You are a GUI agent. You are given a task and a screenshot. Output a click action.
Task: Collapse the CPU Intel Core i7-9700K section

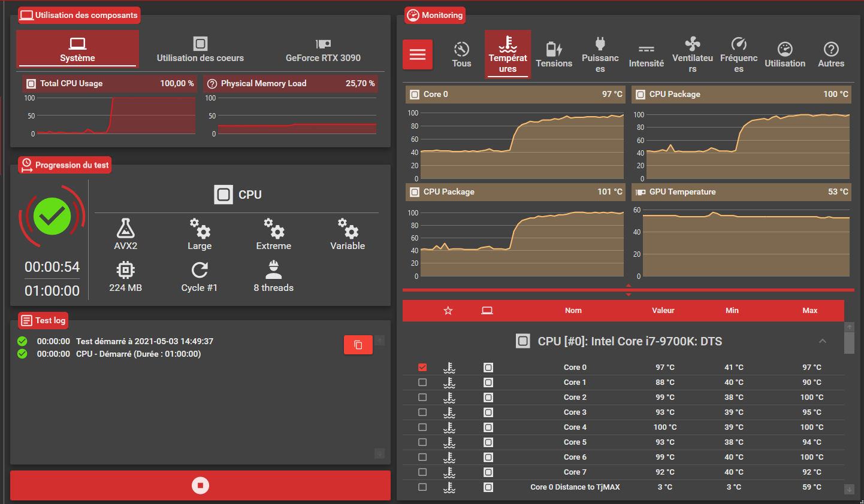(x=823, y=341)
